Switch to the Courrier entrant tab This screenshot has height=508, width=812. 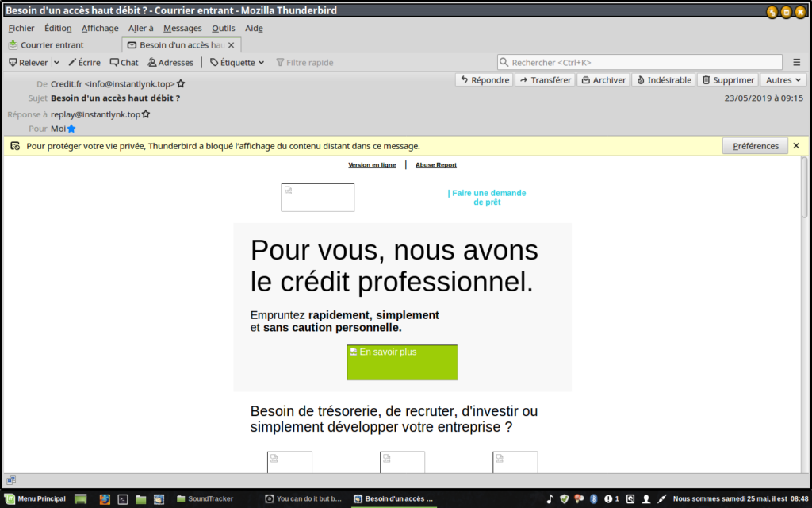(x=52, y=45)
